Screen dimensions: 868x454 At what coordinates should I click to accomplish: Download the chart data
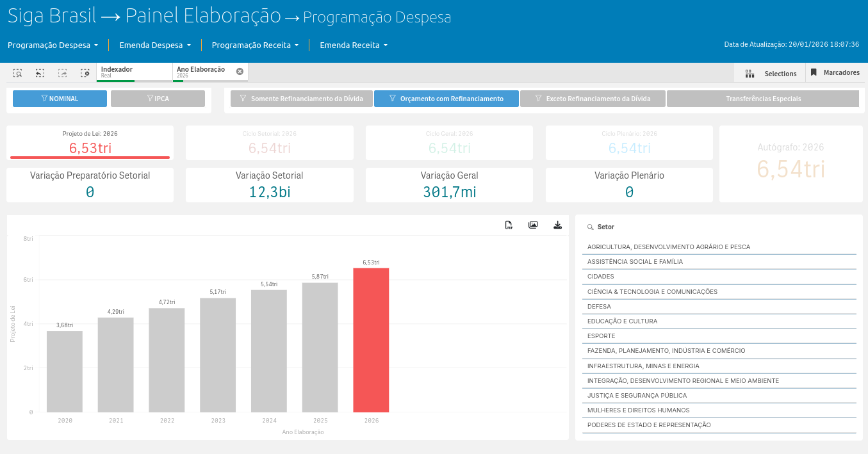point(557,225)
